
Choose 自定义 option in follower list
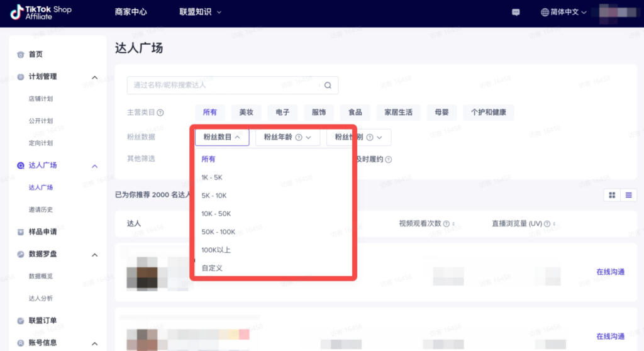[x=212, y=268]
